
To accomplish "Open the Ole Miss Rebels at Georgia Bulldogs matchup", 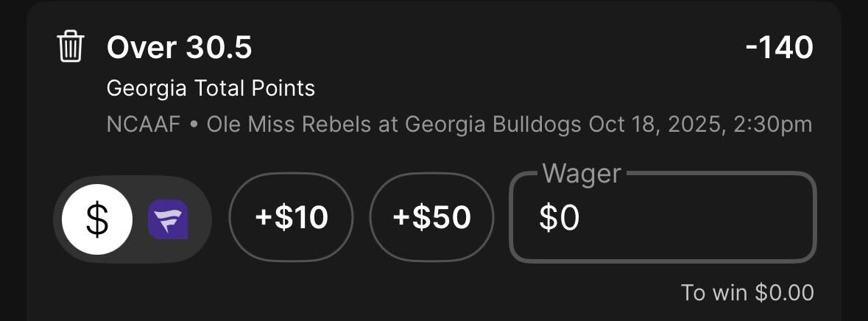I will tap(394, 124).
